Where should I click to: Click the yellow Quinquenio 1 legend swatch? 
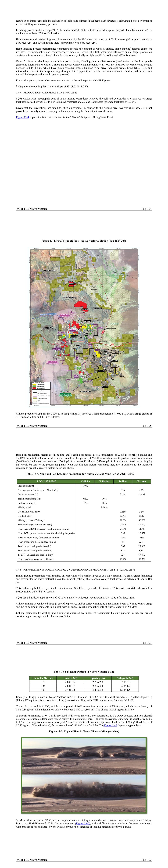tap(34, 384)
